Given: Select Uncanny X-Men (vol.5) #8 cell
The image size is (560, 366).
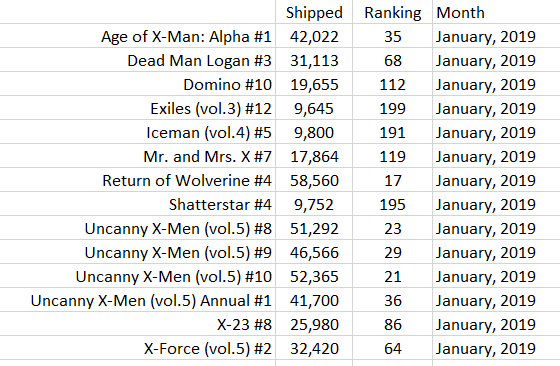Looking at the screenshot, I should [138, 228].
